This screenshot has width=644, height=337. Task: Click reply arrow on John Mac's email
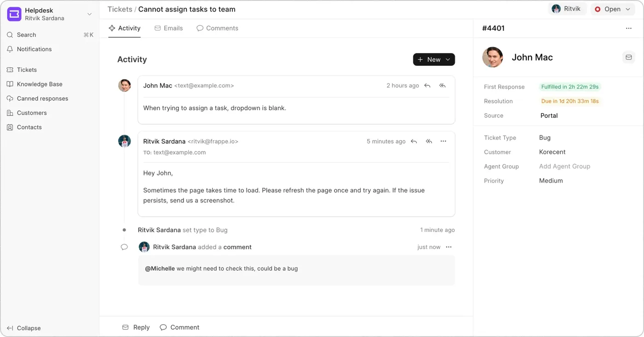427,85
